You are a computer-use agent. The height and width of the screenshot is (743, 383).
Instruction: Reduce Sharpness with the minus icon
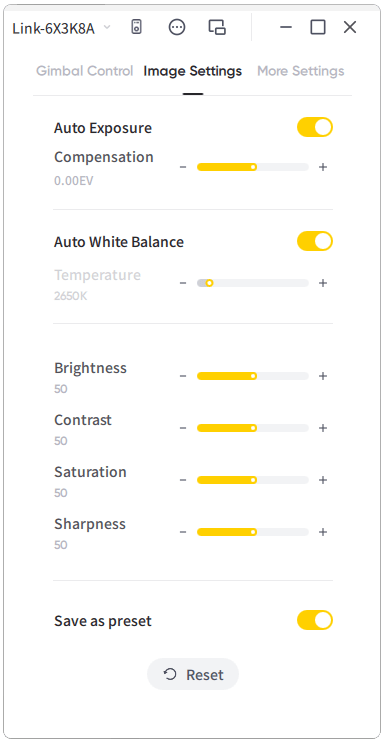(183, 532)
